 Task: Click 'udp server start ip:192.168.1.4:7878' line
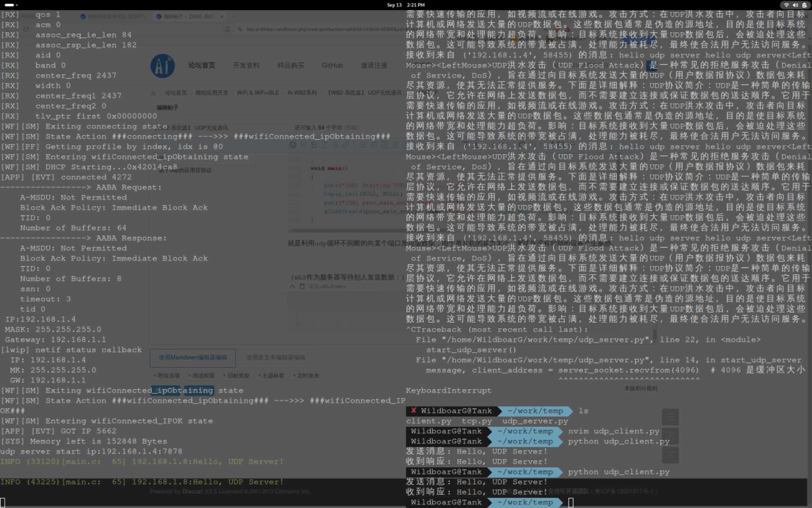(91, 452)
